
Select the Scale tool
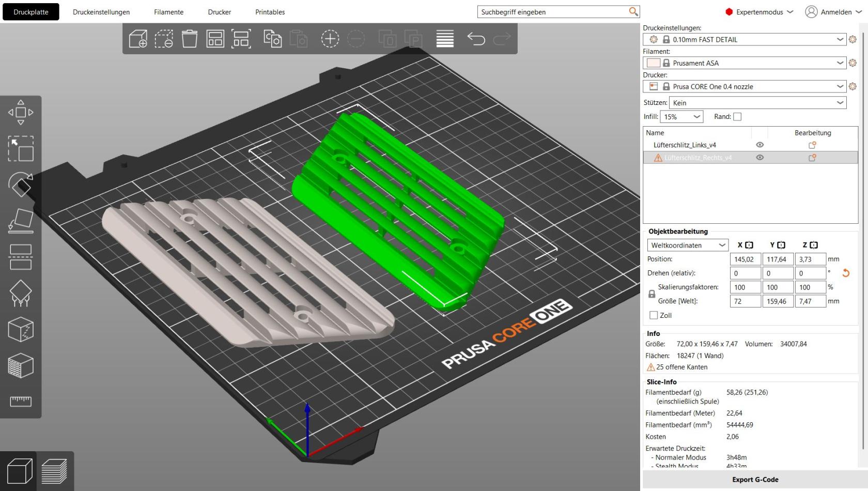[x=21, y=150]
